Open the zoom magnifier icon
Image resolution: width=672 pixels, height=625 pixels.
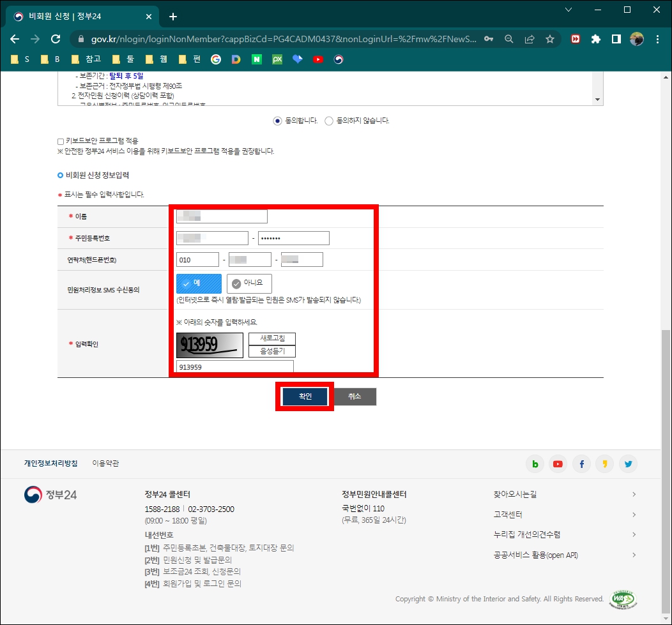[509, 39]
